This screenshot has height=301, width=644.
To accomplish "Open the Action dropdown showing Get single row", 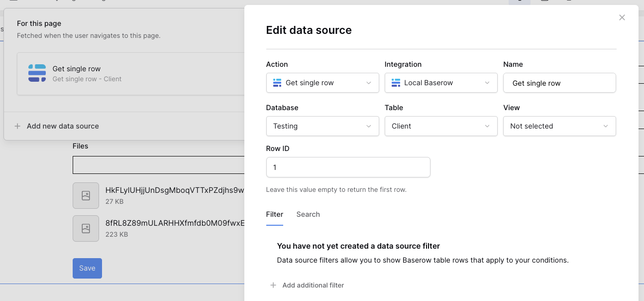I will (x=322, y=83).
